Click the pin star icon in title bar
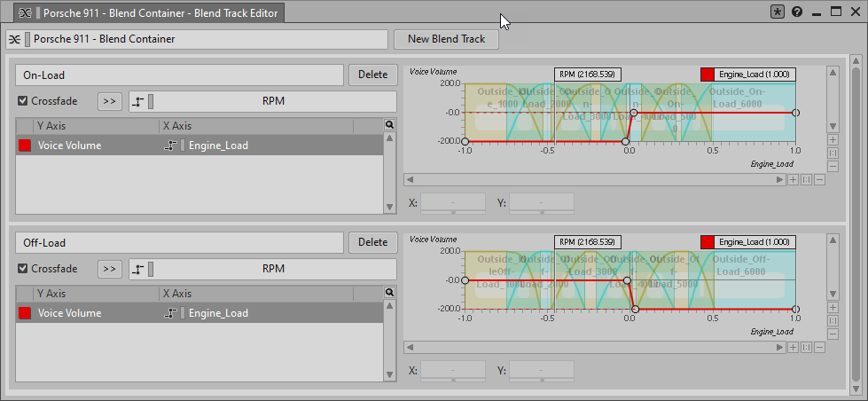Screen dimensions: 868x401 pyautogui.click(x=778, y=12)
